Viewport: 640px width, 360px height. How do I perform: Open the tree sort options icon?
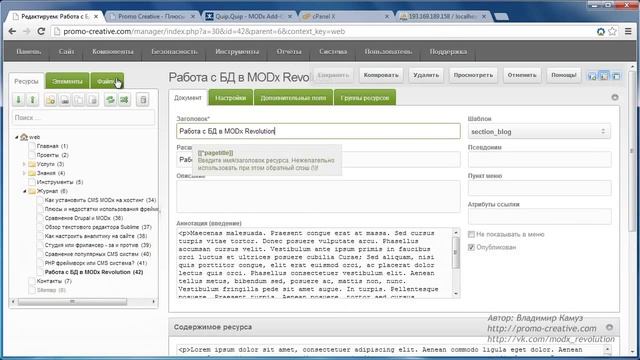click(124, 100)
